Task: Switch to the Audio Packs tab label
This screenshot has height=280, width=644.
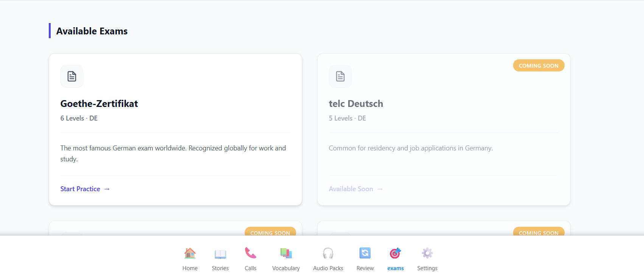Action: tap(328, 268)
